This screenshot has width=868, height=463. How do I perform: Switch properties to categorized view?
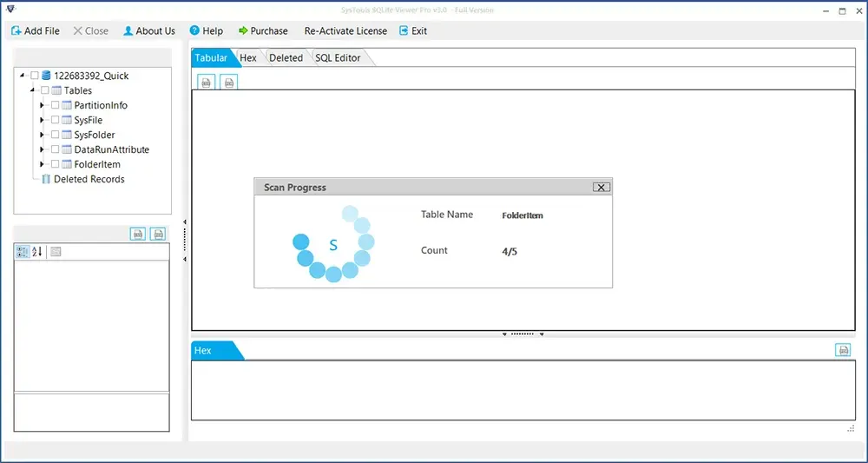[x=23, y=252]
